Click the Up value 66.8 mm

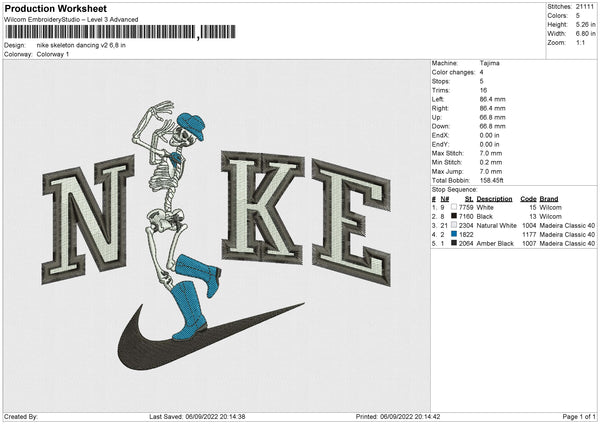click(x=492, y=117)
